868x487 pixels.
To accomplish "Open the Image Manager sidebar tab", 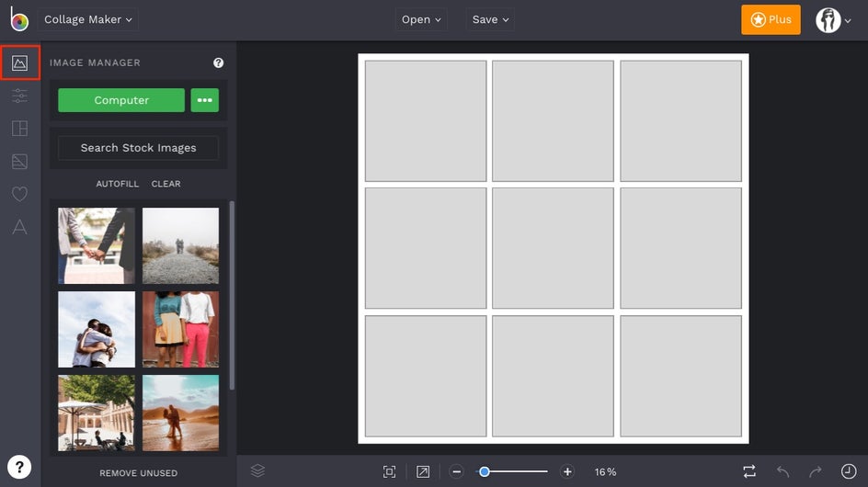I will coord(20,63).
